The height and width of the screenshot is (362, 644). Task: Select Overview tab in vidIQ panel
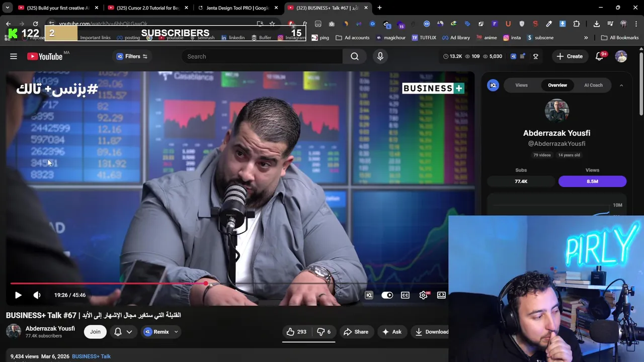click(557, 85)
